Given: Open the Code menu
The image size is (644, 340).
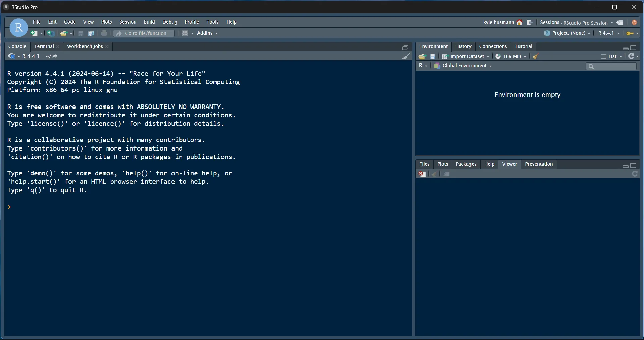Looking at the screenshot, I should coord(70,22).
